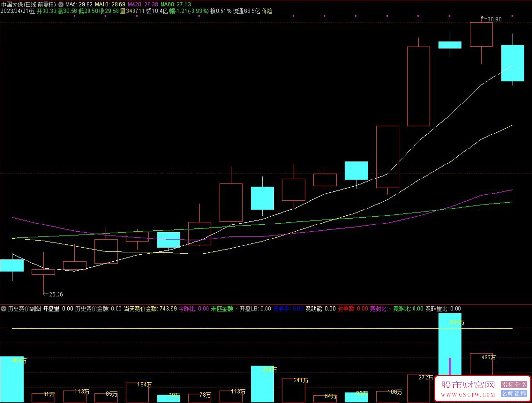This screenshot has height=403, width=532.
Task: Select the auction bar labeled 463万
Action: click(x=12, y=379)
